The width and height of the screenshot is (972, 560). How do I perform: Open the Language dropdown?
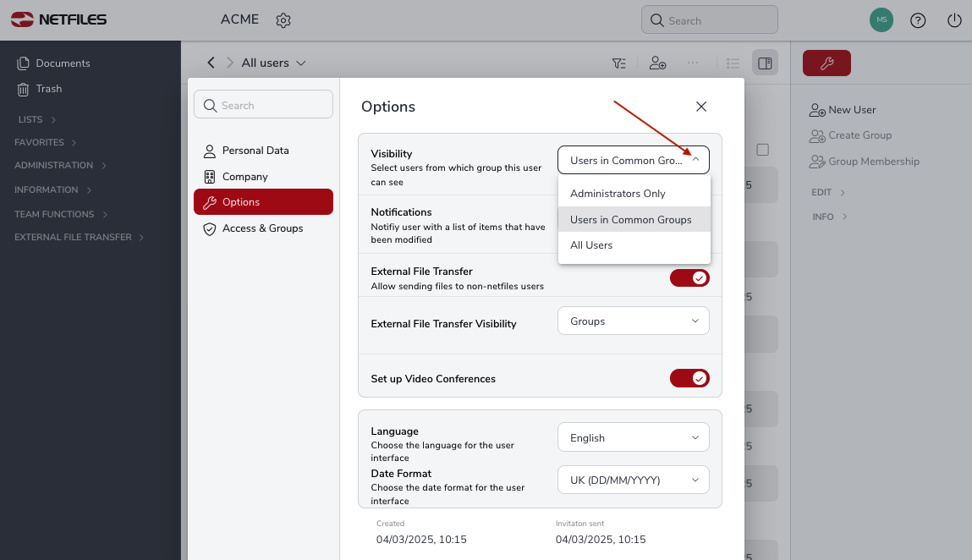click(x=634, y=437)
